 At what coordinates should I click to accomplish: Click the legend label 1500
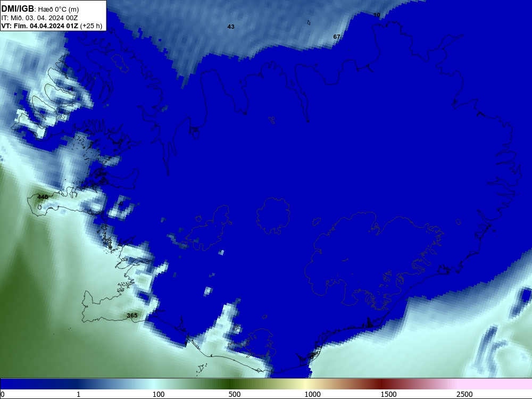pyautogui.click(x=388, y=394)
